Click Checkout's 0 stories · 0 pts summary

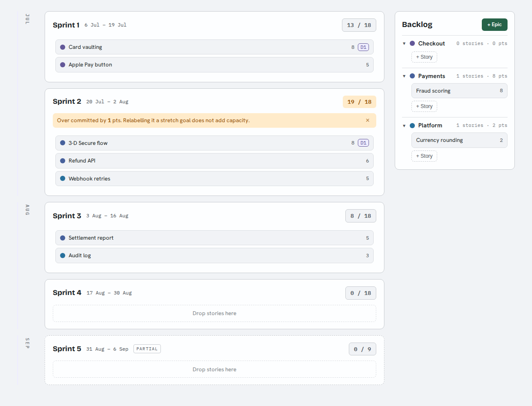click(x=482, y=44)
